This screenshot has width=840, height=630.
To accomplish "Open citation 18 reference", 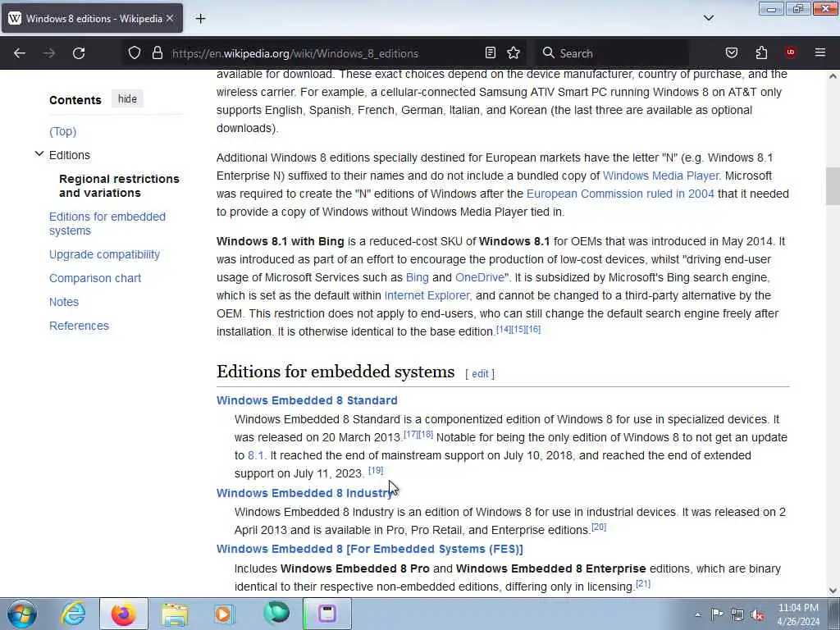I will tap(426, 435).
